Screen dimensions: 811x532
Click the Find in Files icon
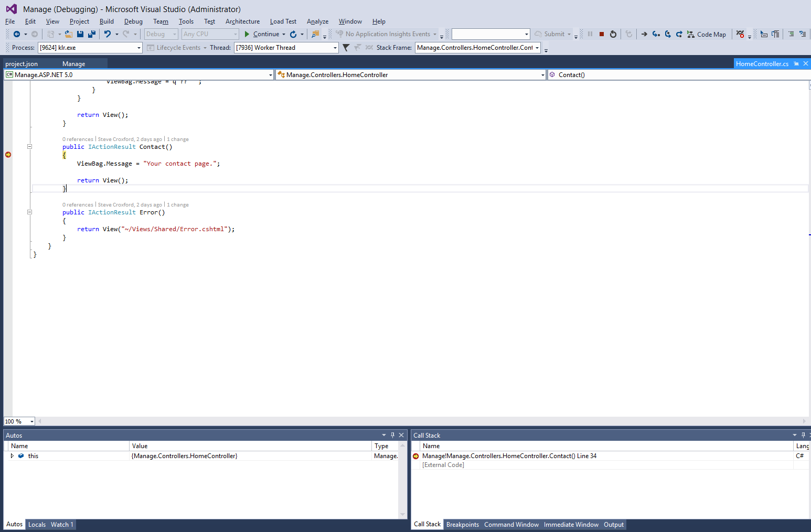click(x=315, y=34)
